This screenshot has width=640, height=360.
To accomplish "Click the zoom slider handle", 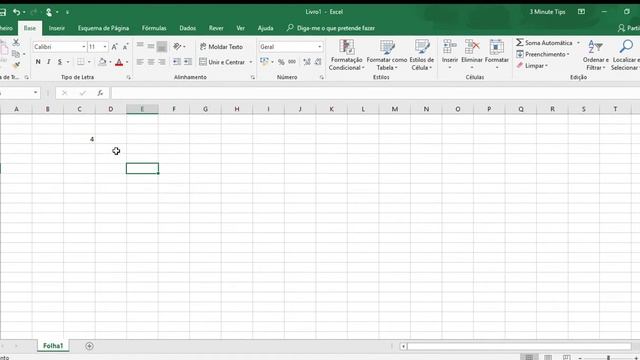I will tap(608, 358).
